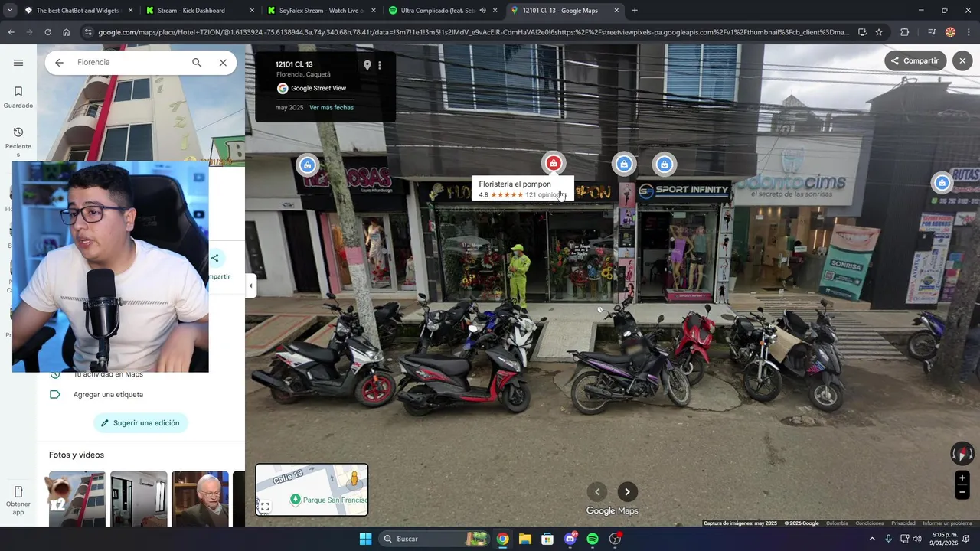Viewport: 980px width, 551px height.
Task: Collapse the side panel arrow
Action: click(x=250, y=285)
